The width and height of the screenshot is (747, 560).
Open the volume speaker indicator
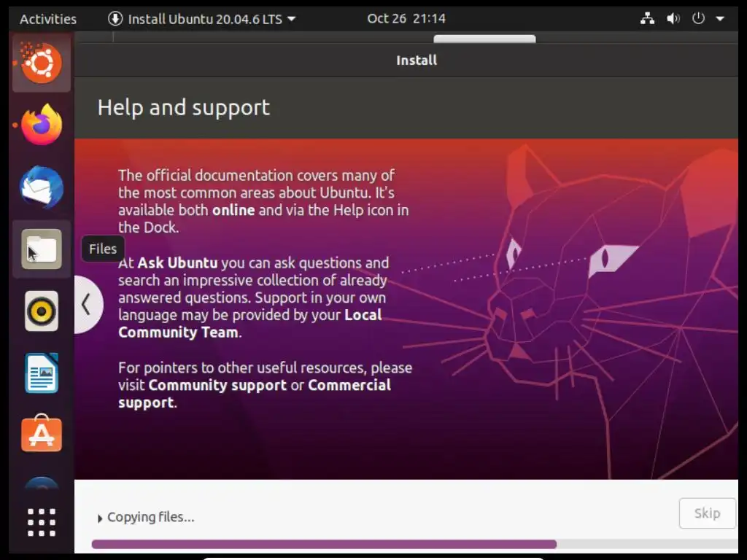point(673,18)
